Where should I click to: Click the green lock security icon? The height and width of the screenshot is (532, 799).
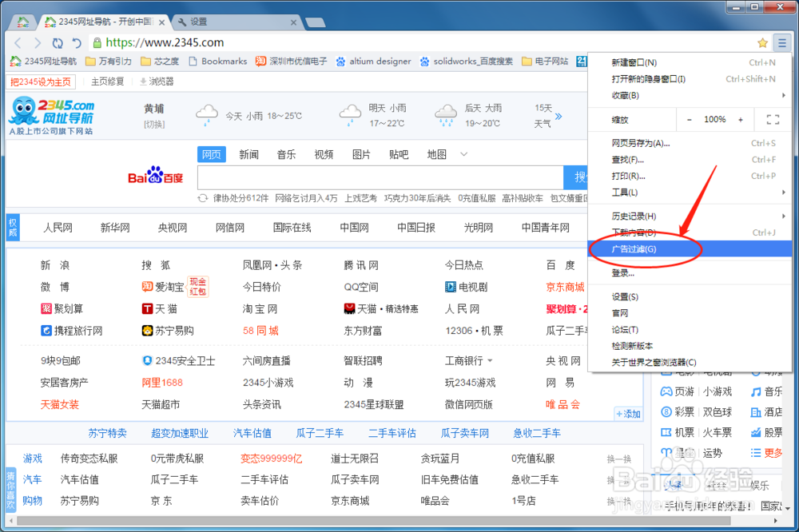pyautogui.click(x=97, y=43)
